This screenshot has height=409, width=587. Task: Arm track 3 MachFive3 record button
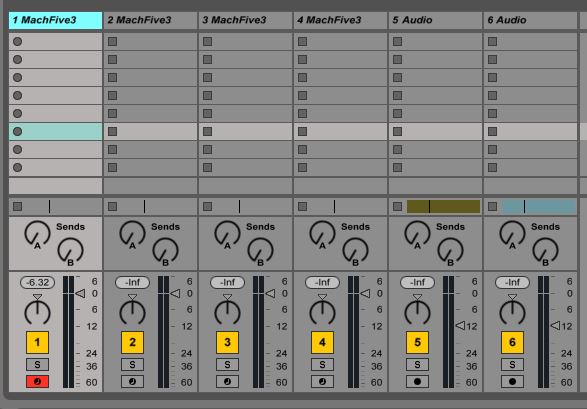click(227, 381)
